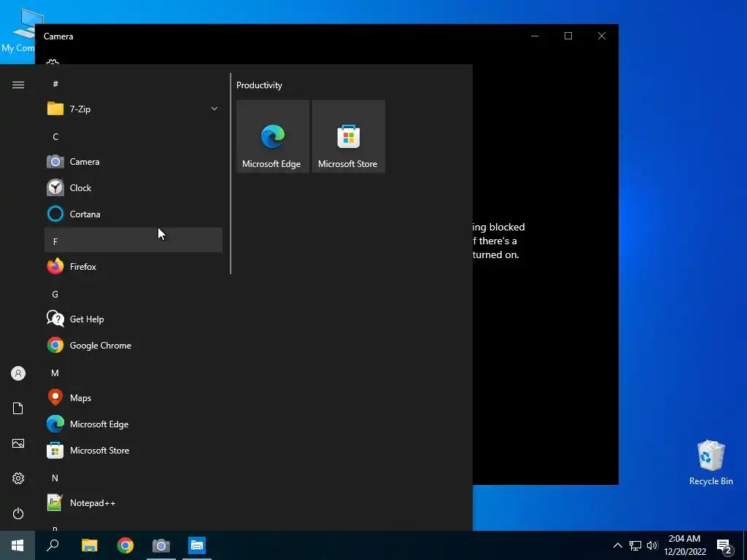This screenshot has width=747, height=560.
Task: Click the N letter header
Action: [x=133, y=478]
